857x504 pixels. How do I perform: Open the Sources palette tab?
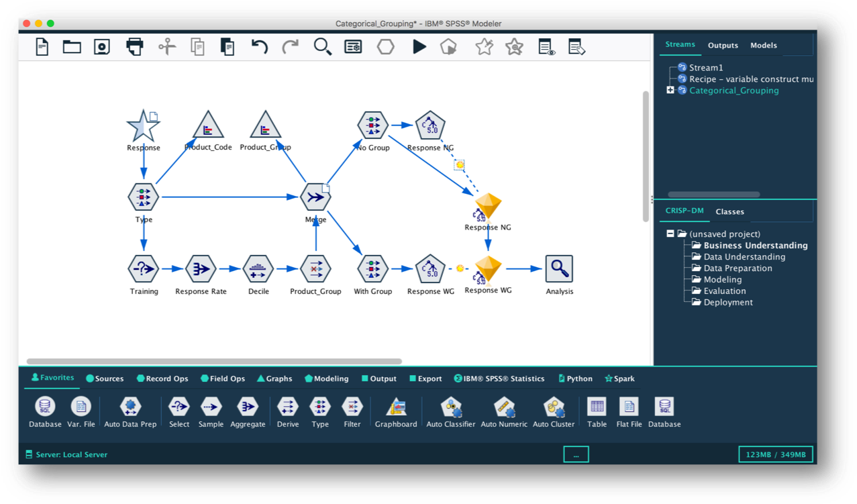pyautogui.click(x=105, y=379)
